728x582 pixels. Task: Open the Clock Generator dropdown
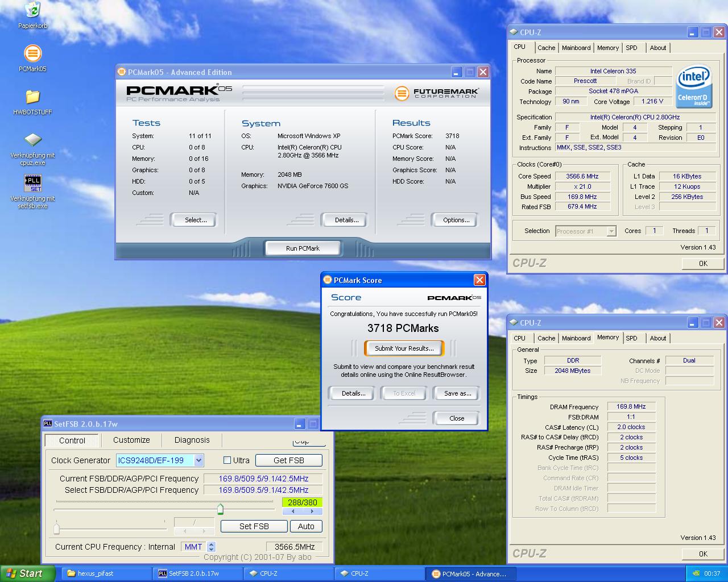click(x=198, y=460)
